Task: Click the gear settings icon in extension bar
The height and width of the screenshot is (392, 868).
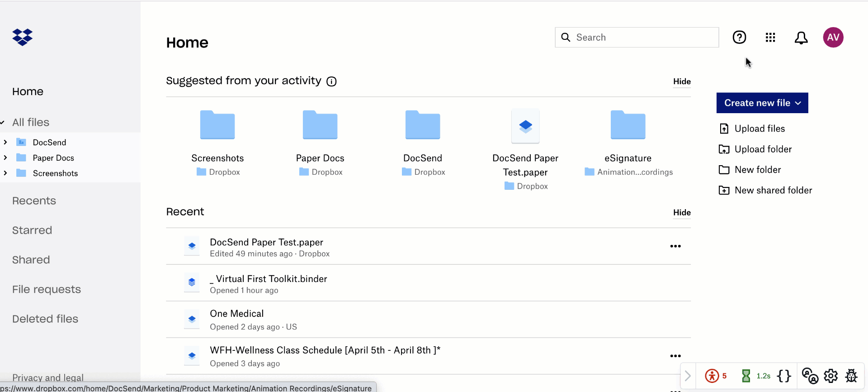Action: [x=831, y=376]
